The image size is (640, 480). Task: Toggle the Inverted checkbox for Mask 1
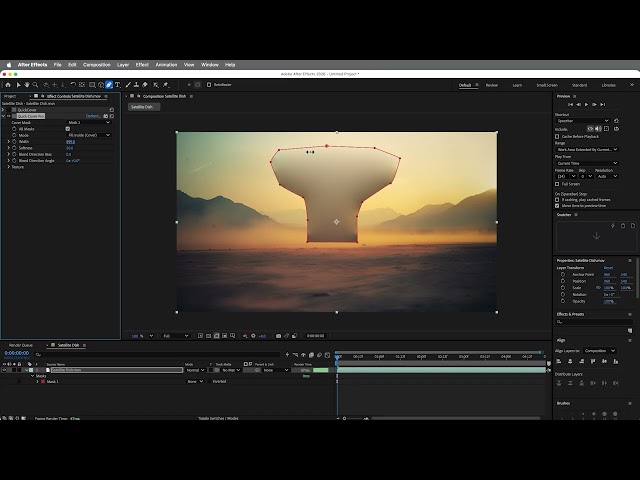pos(209,382)
